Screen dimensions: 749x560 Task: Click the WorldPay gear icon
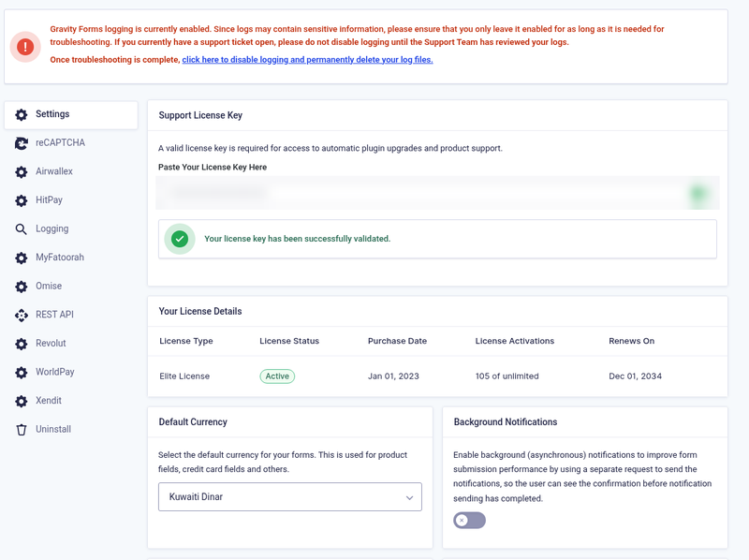click(21, 373)
